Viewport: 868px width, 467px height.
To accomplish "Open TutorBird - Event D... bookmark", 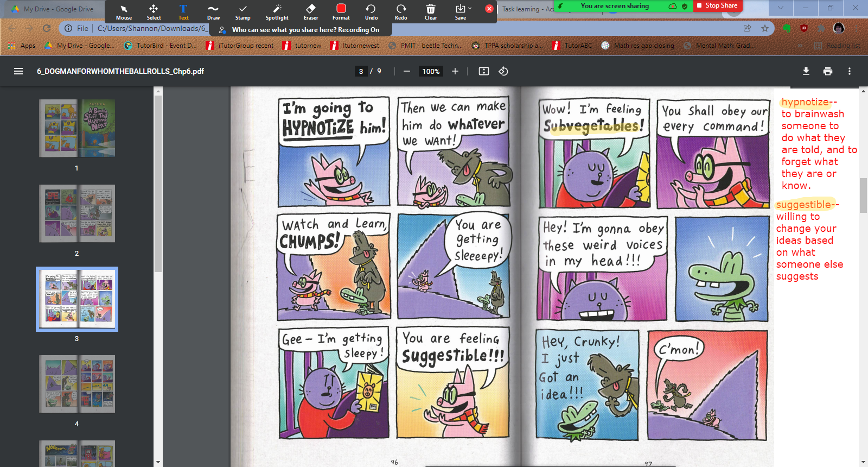I will coord(161,46).
